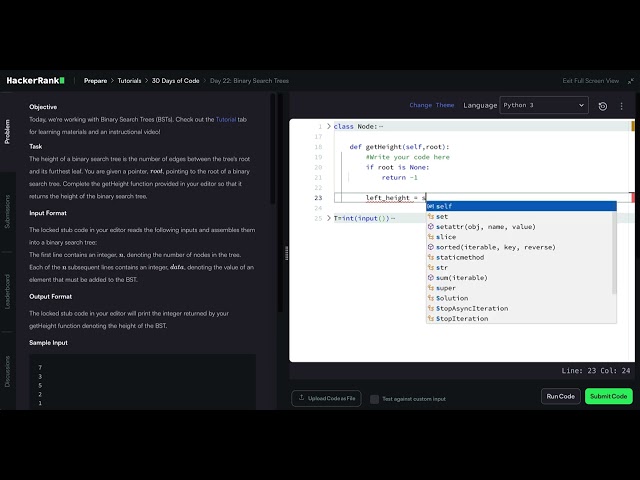Image resolution: width=640 pixels, height=480 pixels.
Task: Enable Test against custom input checkbox
Action: pos(374,399)
